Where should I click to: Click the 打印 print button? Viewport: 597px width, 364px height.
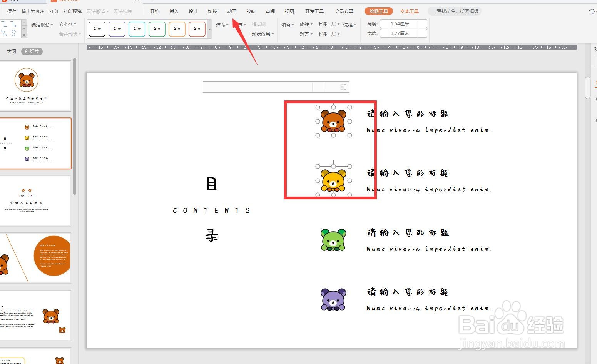54,11
